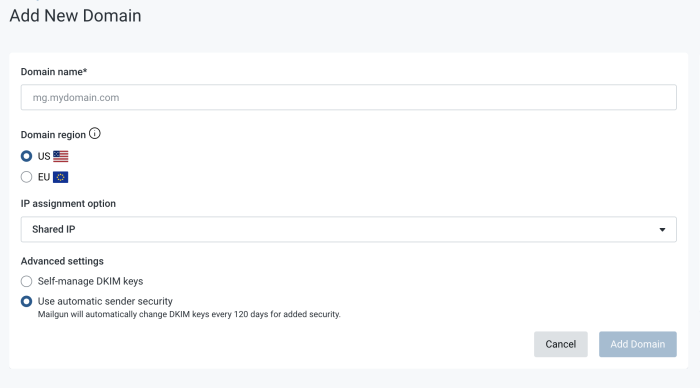
Task: Choose Self-manage DKIM keys option
Action: (x=26, y=281)
